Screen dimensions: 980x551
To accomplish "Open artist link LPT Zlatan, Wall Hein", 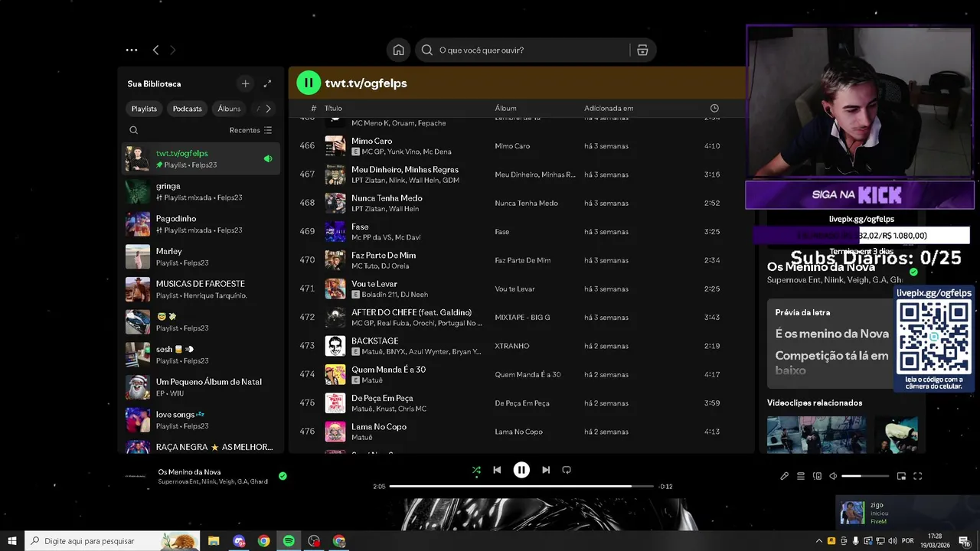I will pyautogui.click(x=385, y=209).
